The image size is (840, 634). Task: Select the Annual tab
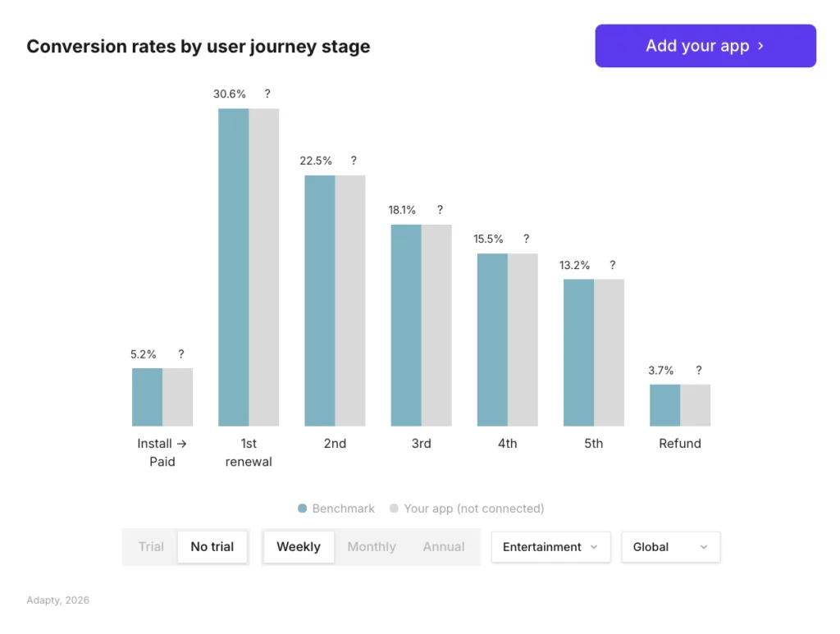click(443, 546)
